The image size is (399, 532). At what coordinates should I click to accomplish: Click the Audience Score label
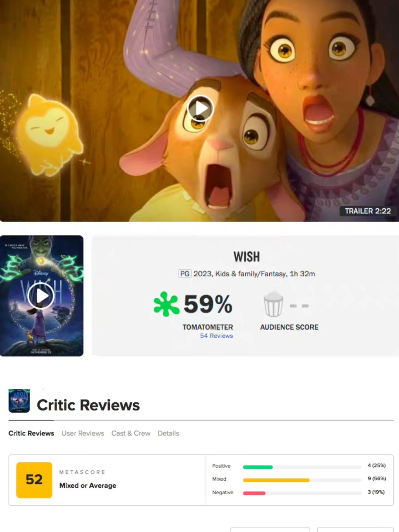coord(289,327)
